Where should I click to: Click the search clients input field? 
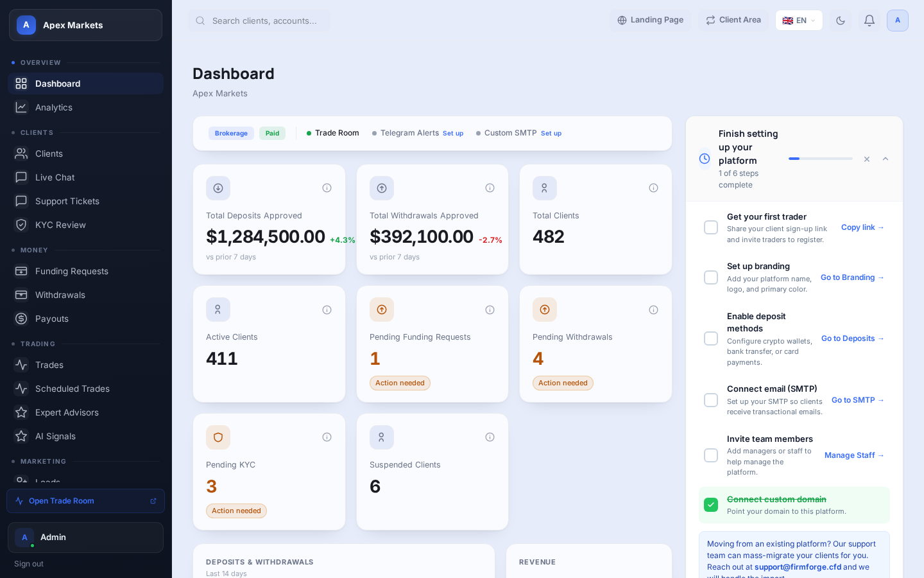click(260, 21)
